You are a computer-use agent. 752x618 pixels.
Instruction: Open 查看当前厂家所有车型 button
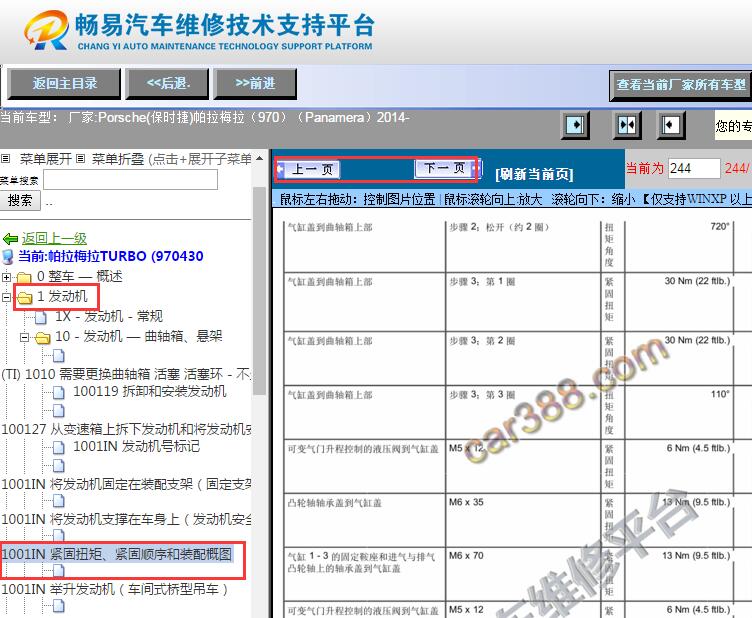point(681,85)
